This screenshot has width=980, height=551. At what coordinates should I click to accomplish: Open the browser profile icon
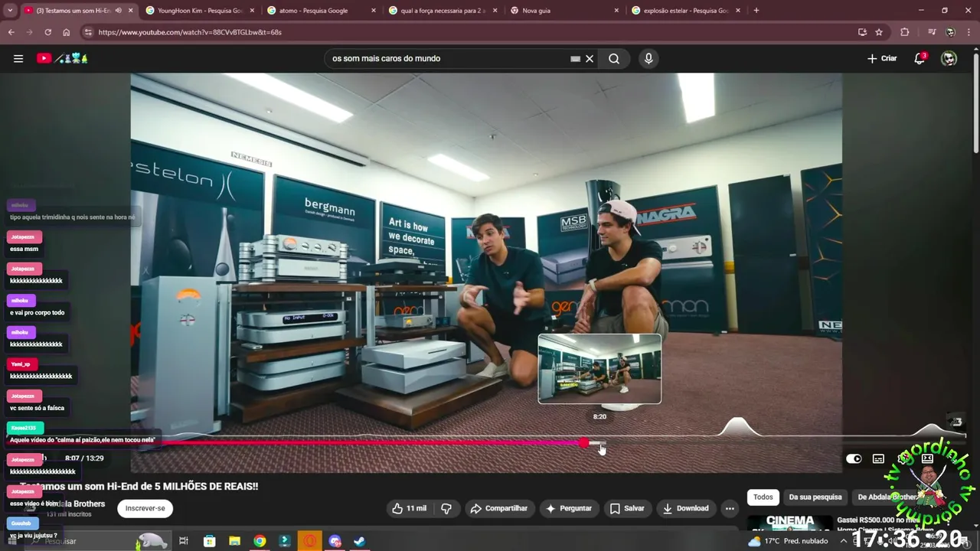pyautogui.click(x=950, y=32)
